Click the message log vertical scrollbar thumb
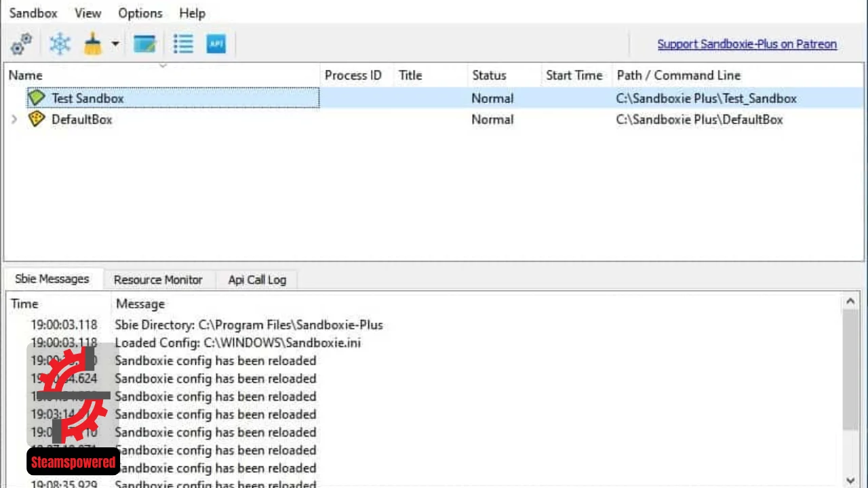The image size is (868, 488). click(x=850, y=369)
